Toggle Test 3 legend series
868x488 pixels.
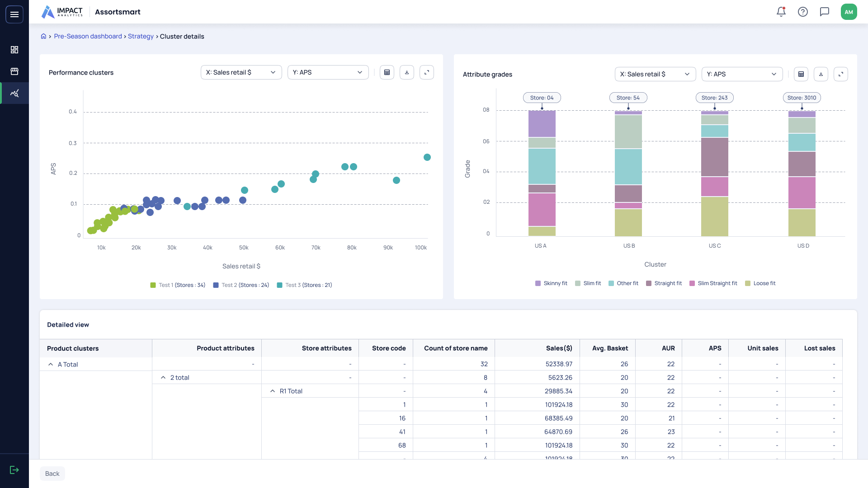click(x=304, y=285)
